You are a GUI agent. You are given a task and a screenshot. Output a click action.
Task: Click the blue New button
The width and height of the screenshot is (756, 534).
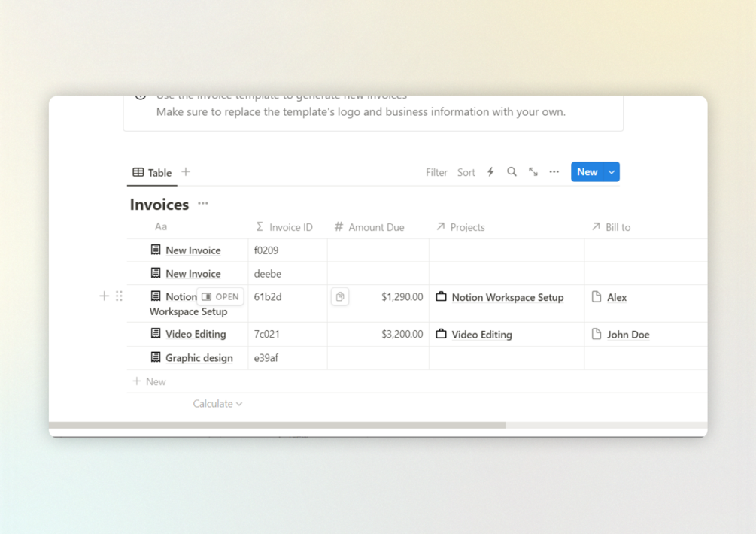587,172
